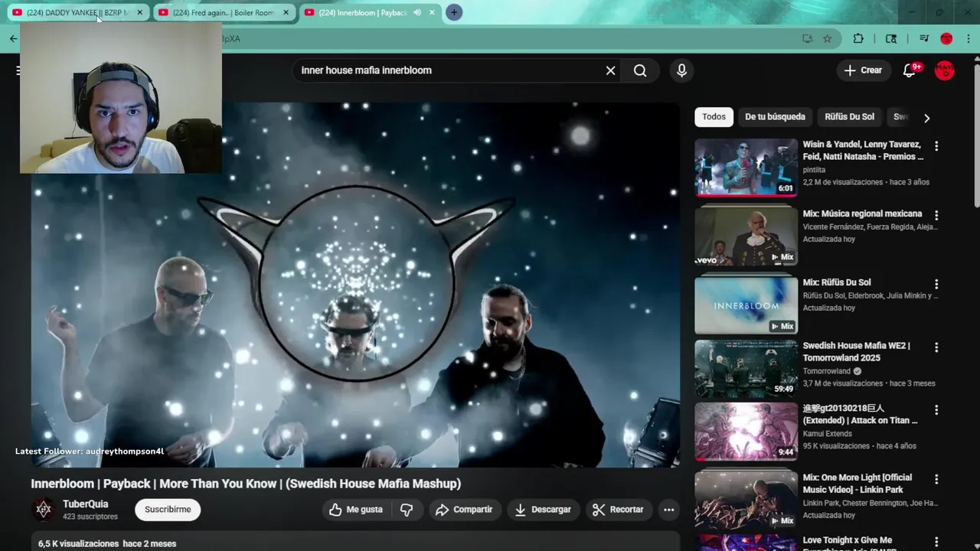
Task: Click the main video player area
Action: [355, 285]
